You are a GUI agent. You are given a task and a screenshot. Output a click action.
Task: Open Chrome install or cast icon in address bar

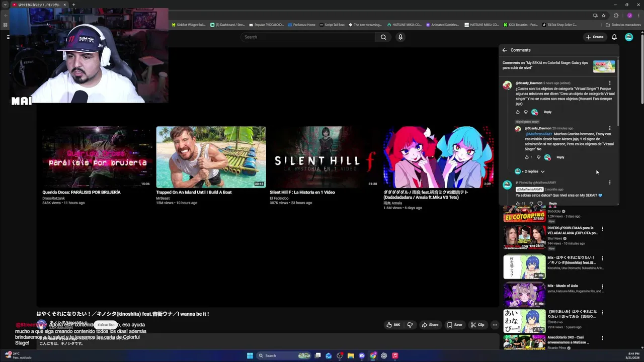(x=595, y=15)
